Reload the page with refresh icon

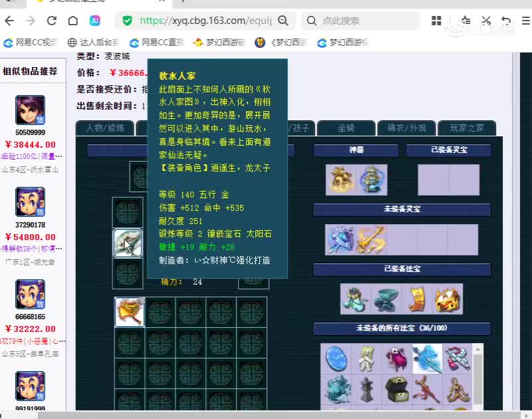[x=52, y=21]
